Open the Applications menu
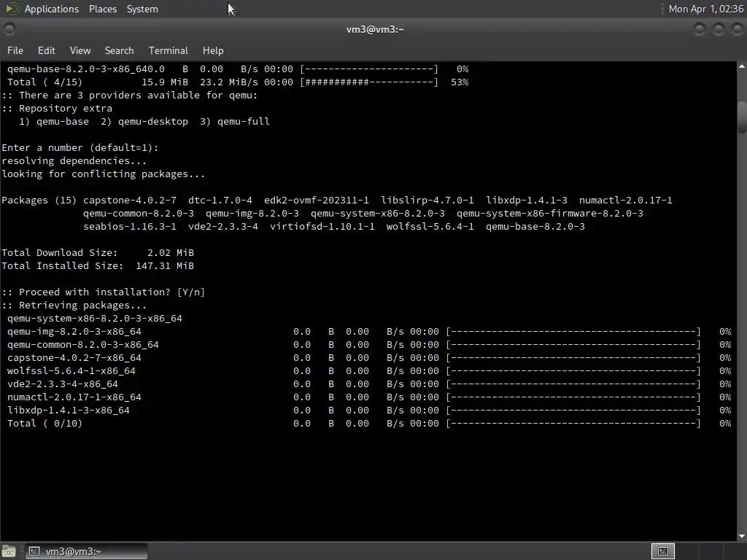 click(x=52, y=9)
